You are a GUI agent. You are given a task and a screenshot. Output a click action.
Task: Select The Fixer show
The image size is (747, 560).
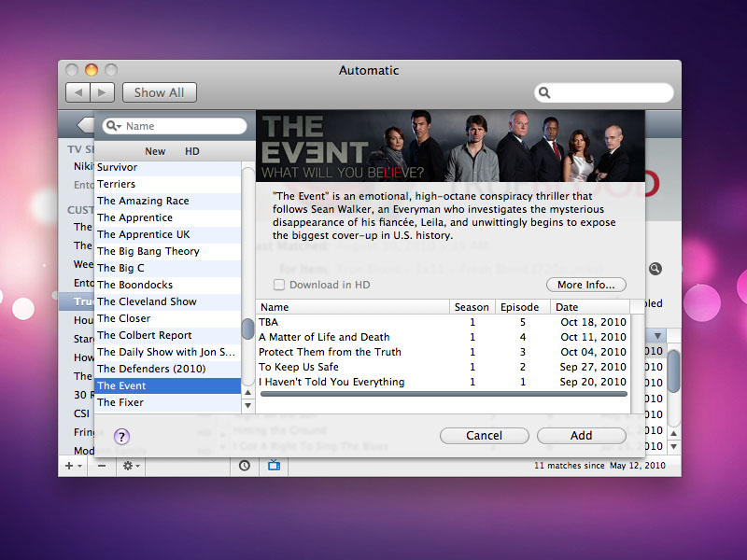(168, 403)
